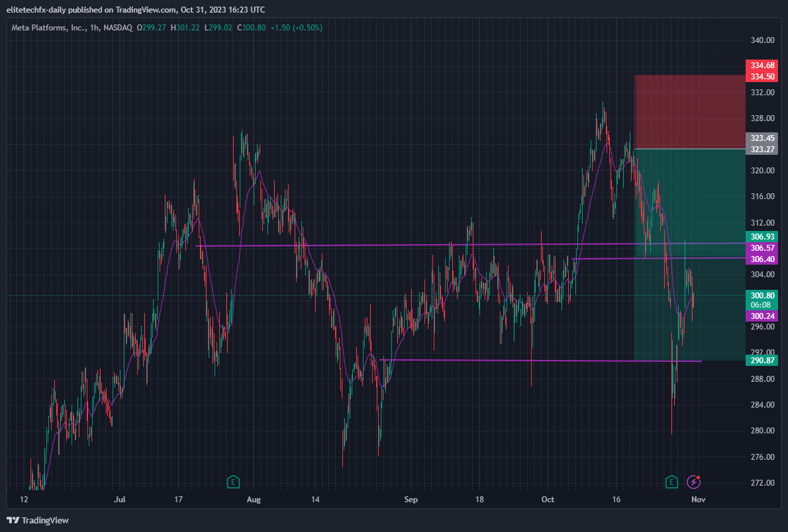Click the green 306.93 price label
Screen dimensions: 788x532
click(x=762, y=237)
